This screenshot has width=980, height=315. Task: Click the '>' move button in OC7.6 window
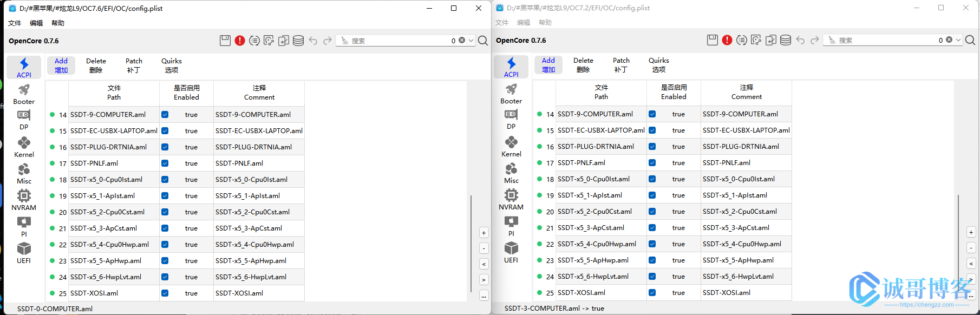484,280
